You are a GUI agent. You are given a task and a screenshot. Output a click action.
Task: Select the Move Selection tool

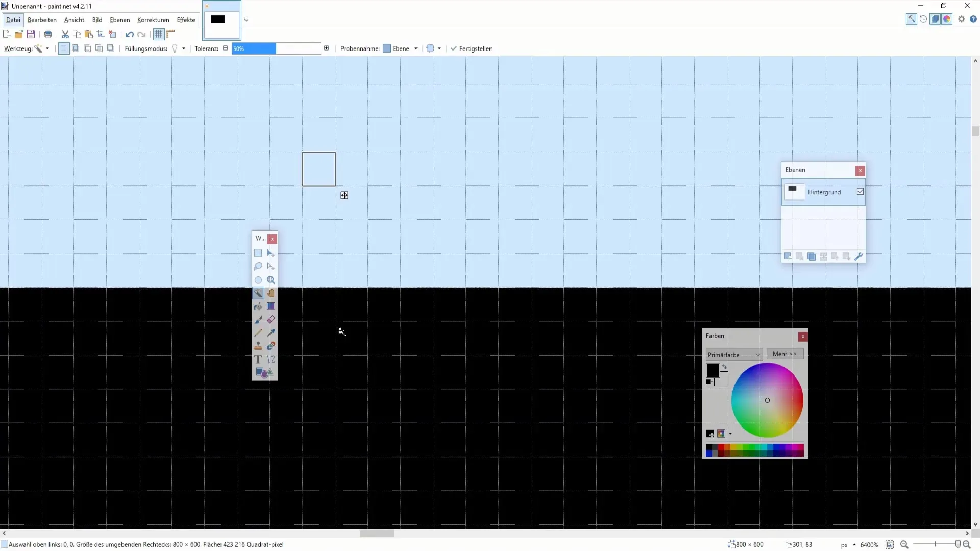[271, 266]
